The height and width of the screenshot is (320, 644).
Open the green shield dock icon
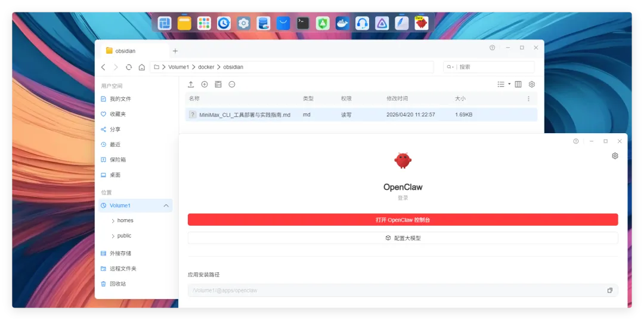coord(323,23)
